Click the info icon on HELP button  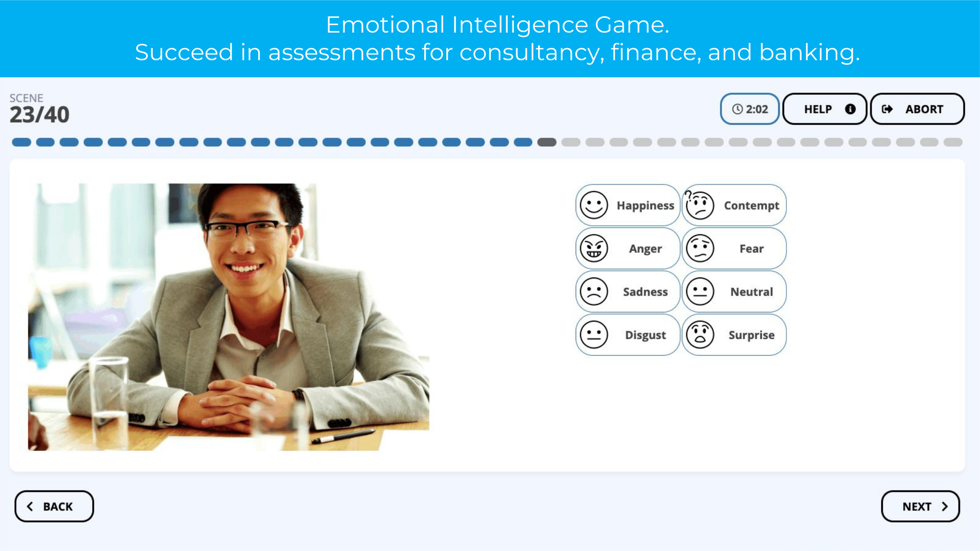coord(849,109)
